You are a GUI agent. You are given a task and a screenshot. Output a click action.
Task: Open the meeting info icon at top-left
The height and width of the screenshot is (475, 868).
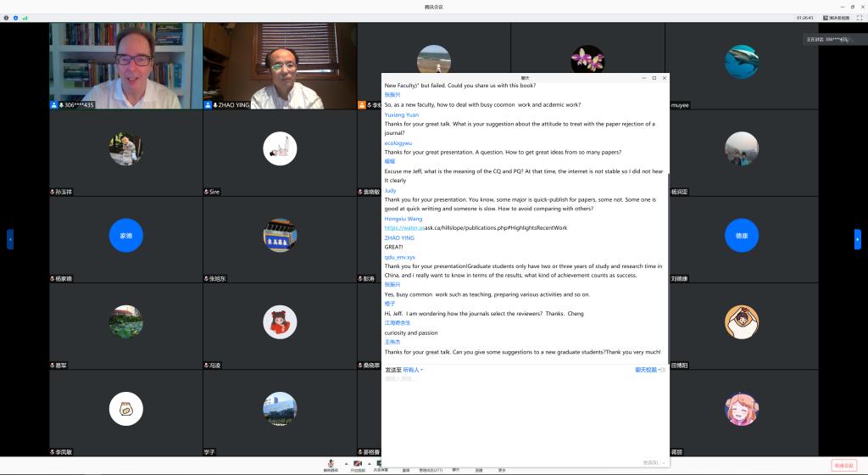[x=6, y=18]
